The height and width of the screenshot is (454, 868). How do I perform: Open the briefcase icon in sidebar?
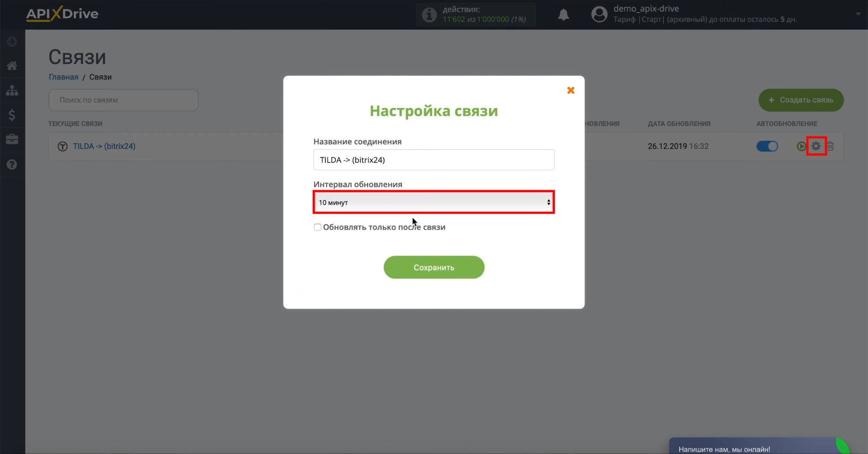coord(12,139)
